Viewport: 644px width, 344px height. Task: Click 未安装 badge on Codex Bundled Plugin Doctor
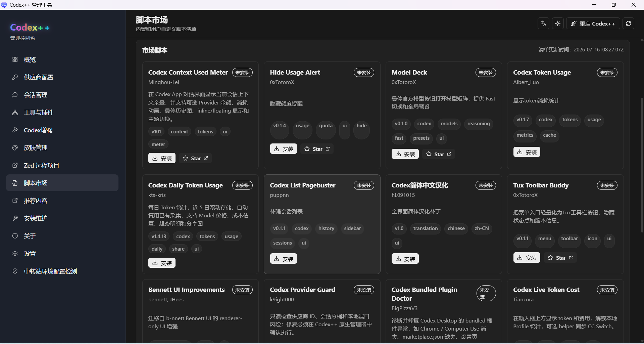point(486,294)
